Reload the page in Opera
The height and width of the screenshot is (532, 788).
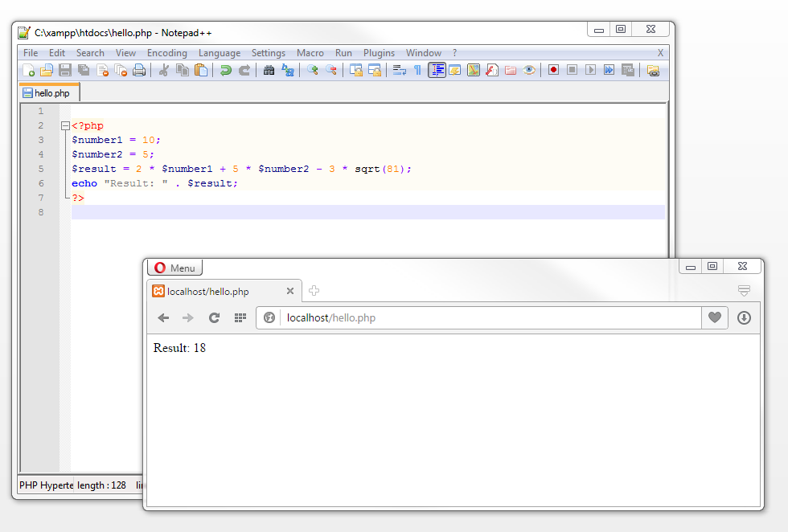pos(214,318)
